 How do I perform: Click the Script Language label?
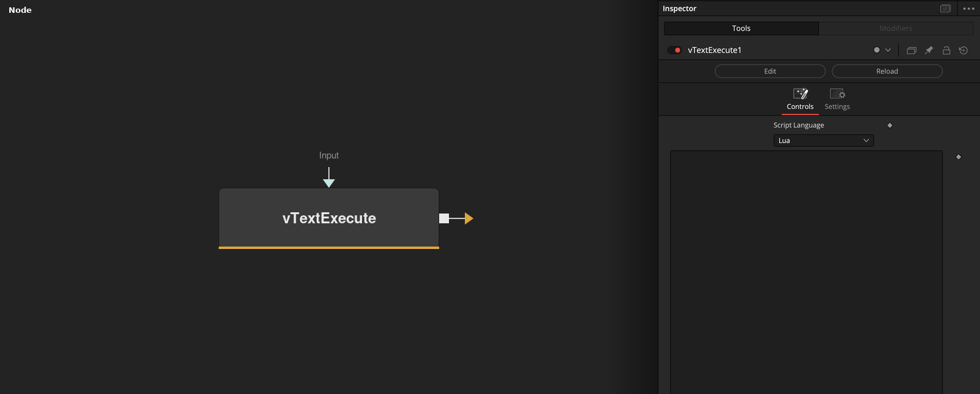tap(799, 125)
